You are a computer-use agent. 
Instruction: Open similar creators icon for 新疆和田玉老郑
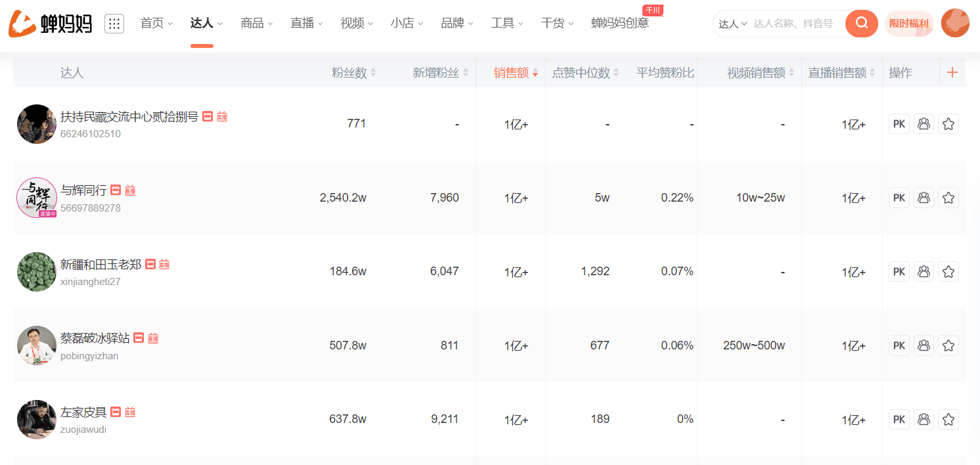point(924,271)
